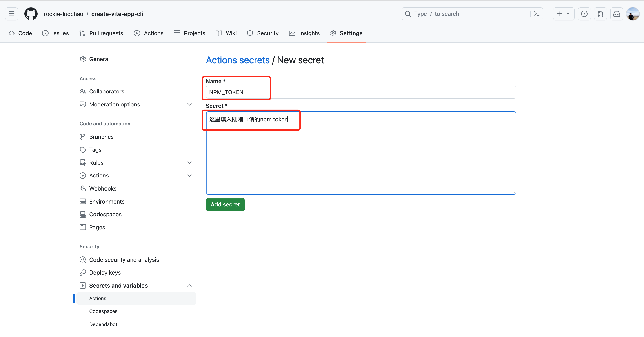Open Environments settings

tap(136, 202)
